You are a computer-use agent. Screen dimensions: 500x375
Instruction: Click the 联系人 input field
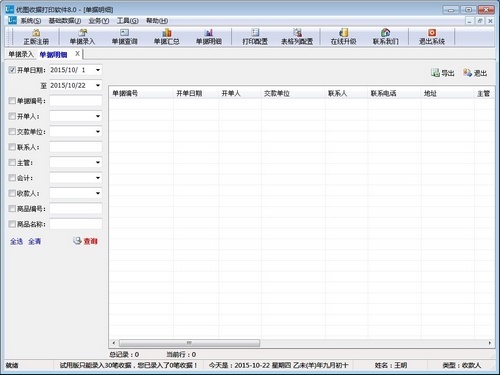[x=76, y=147]
